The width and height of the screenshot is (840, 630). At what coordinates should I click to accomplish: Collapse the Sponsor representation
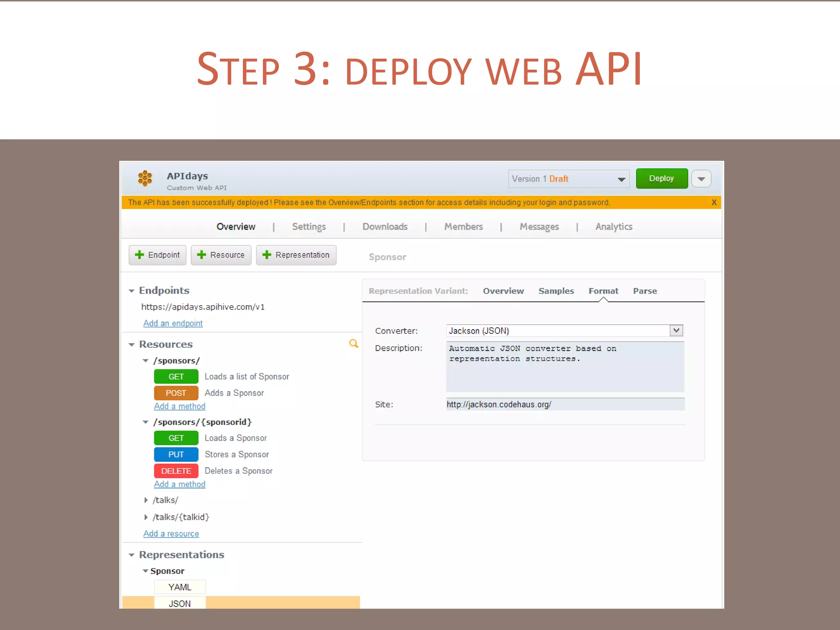pos(145,571)
